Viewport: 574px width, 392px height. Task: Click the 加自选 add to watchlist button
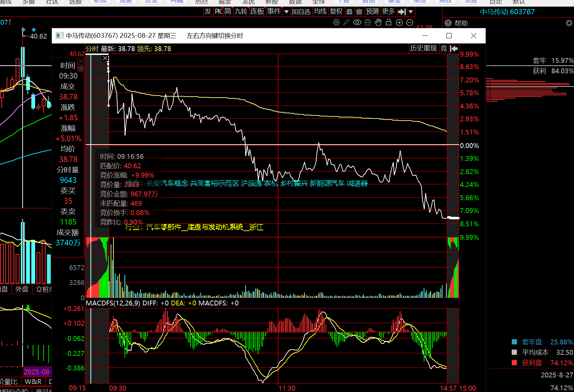[301, 11]
